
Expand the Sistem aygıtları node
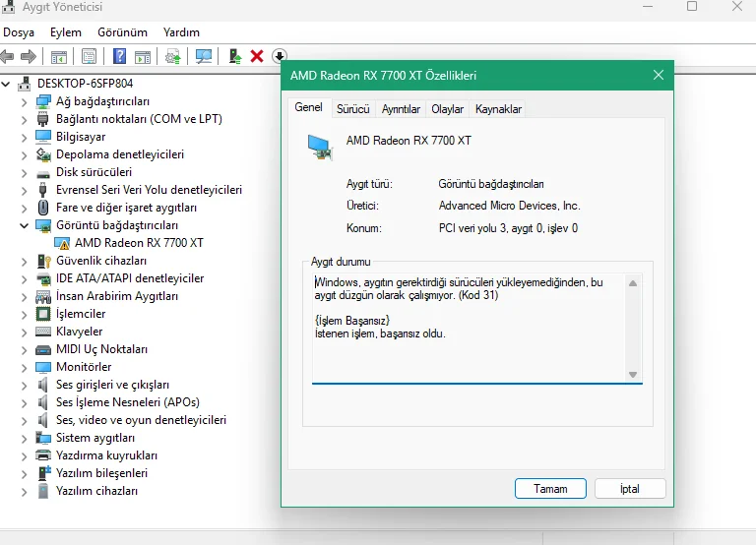coord(24,439)
